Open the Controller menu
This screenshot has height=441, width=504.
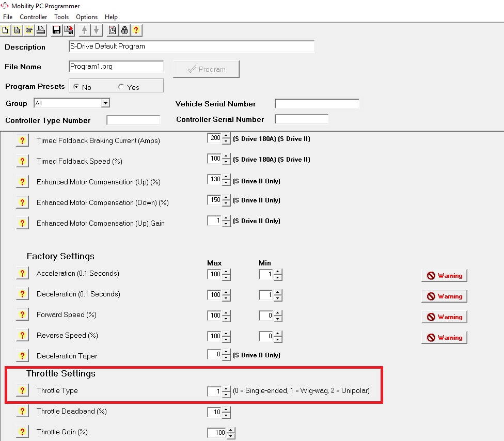(34, 17)
